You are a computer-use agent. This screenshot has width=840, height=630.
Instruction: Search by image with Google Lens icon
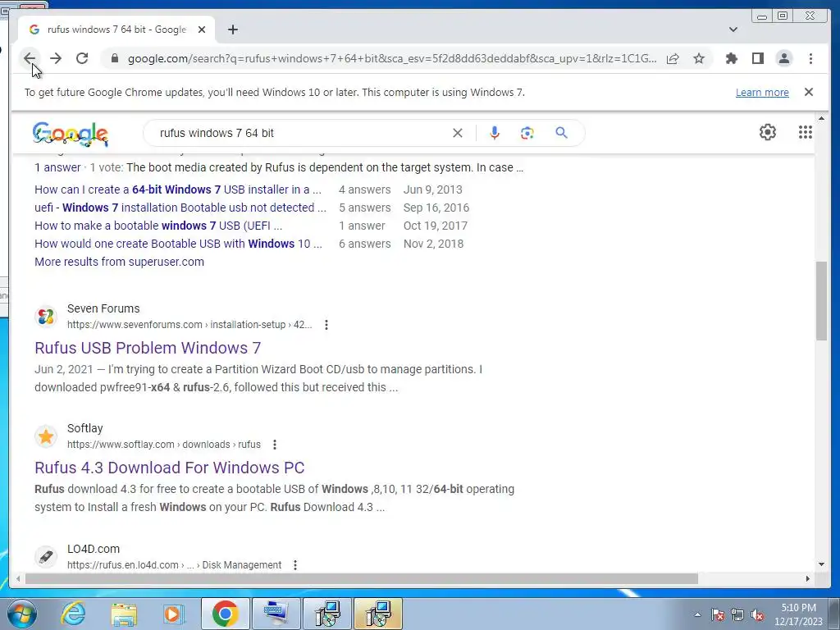coord(527,133)
